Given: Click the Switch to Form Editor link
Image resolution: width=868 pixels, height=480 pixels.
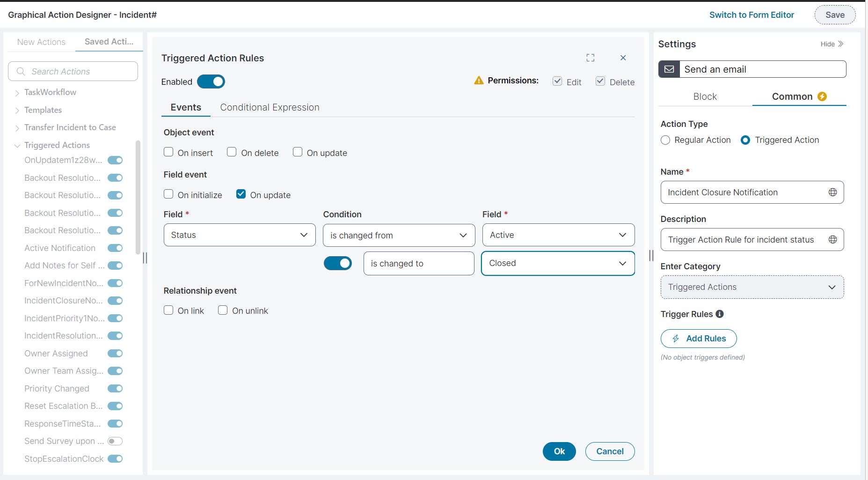Looking at the screenshot, I should (751, 15).
